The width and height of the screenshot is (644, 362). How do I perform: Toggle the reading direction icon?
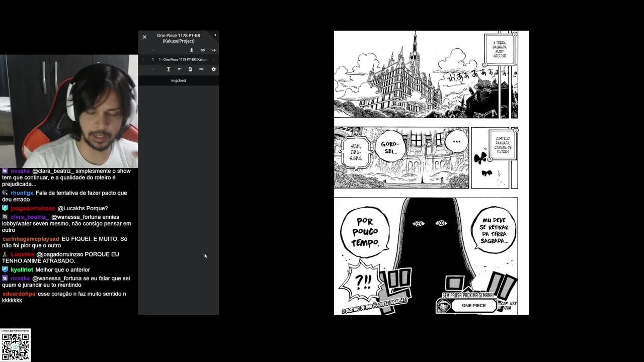tap(180, 69)
